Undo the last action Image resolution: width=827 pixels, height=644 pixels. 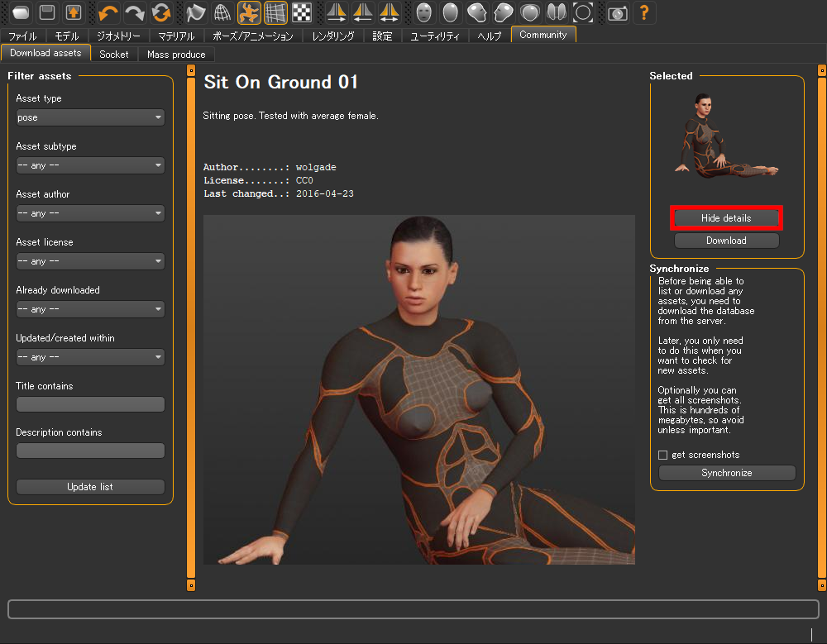108,12
